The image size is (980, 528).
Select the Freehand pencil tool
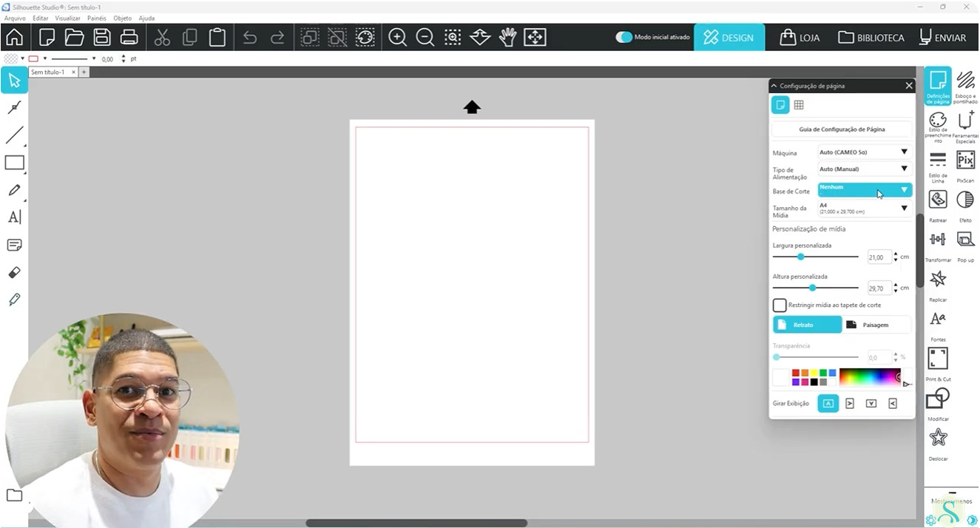click(x=14, y=190)
